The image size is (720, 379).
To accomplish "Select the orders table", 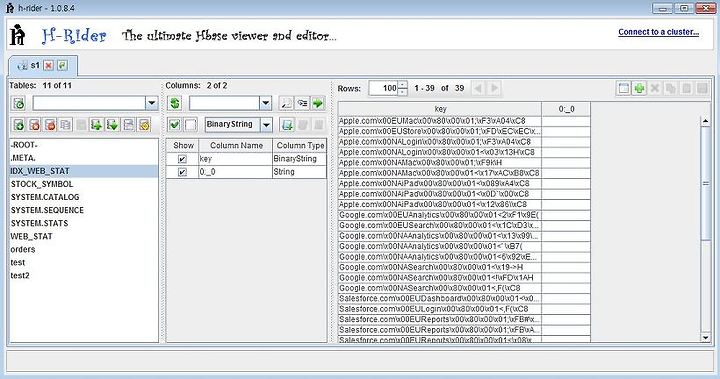I will [x=84, y=249].
